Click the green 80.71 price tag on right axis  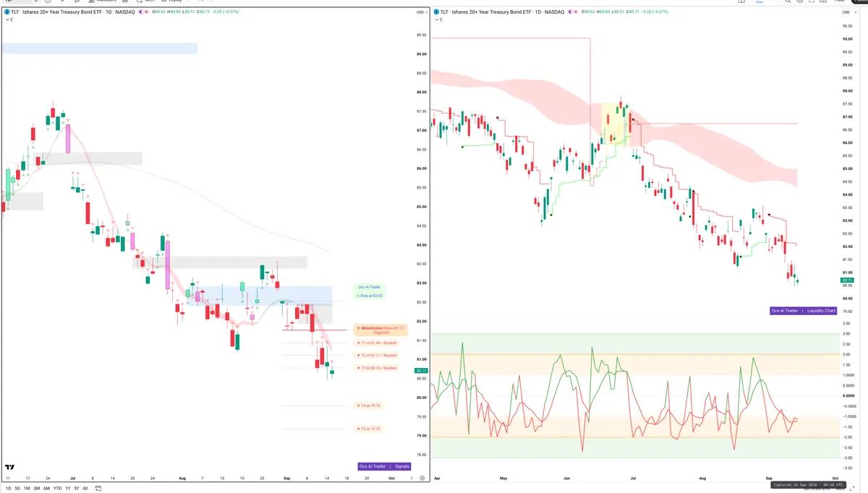click(847, 280)
